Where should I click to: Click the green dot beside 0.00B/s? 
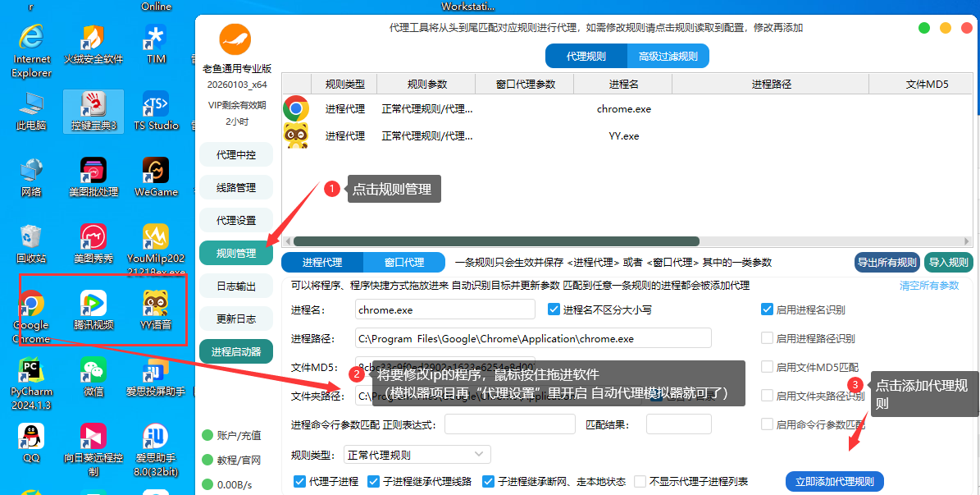tap(207, 484)
